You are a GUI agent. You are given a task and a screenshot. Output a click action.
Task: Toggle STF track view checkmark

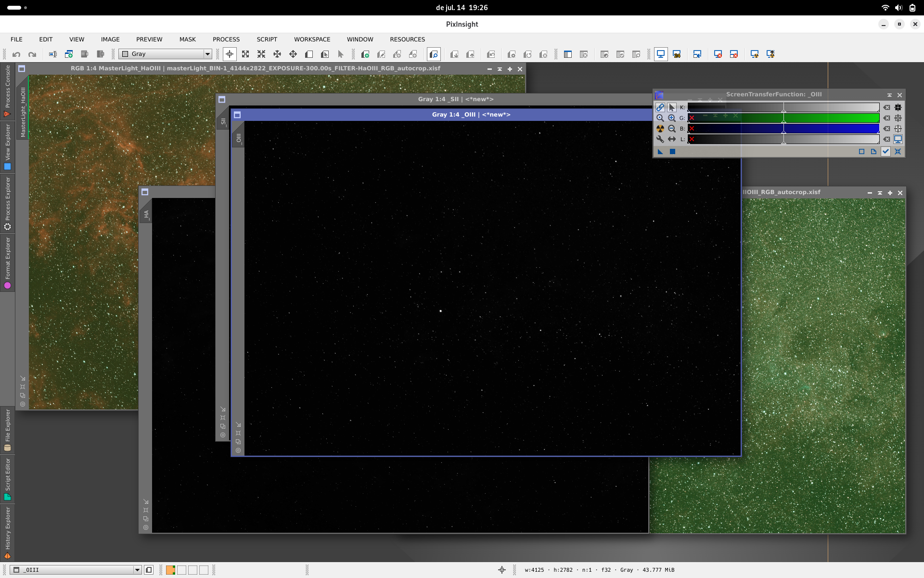[x=885, y=152]
